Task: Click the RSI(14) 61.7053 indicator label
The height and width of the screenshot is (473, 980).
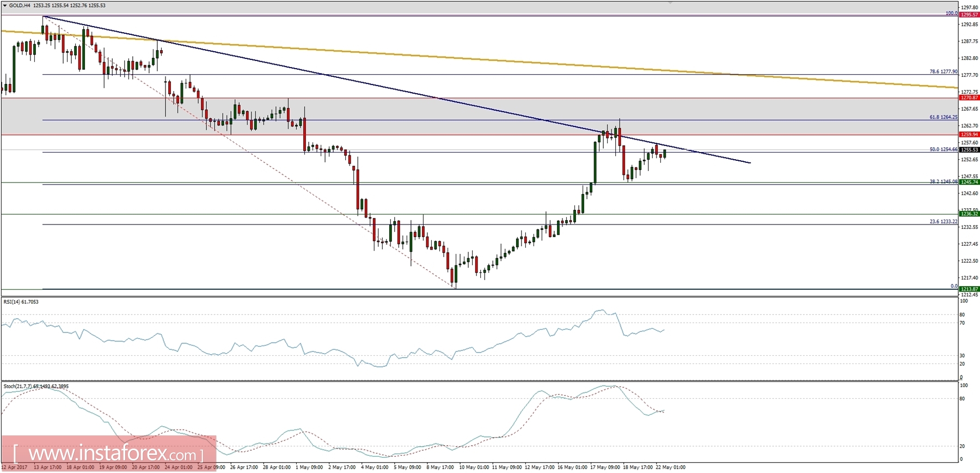Action: click(x=21, y=301)
